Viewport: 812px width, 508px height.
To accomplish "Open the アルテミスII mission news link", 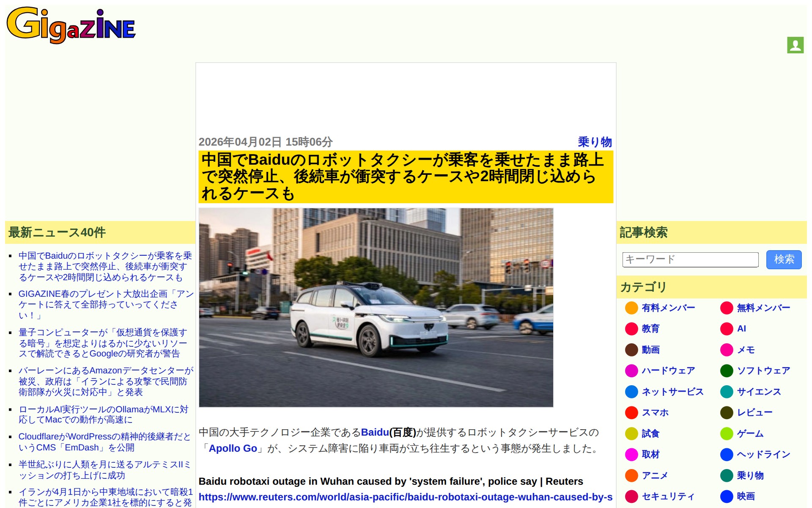I will (x=104, y=470).
